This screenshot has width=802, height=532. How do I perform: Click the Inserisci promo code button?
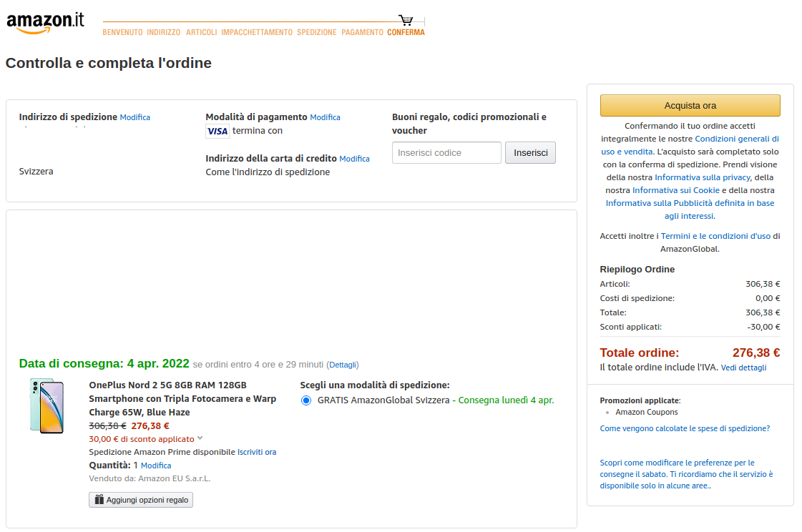530,152
